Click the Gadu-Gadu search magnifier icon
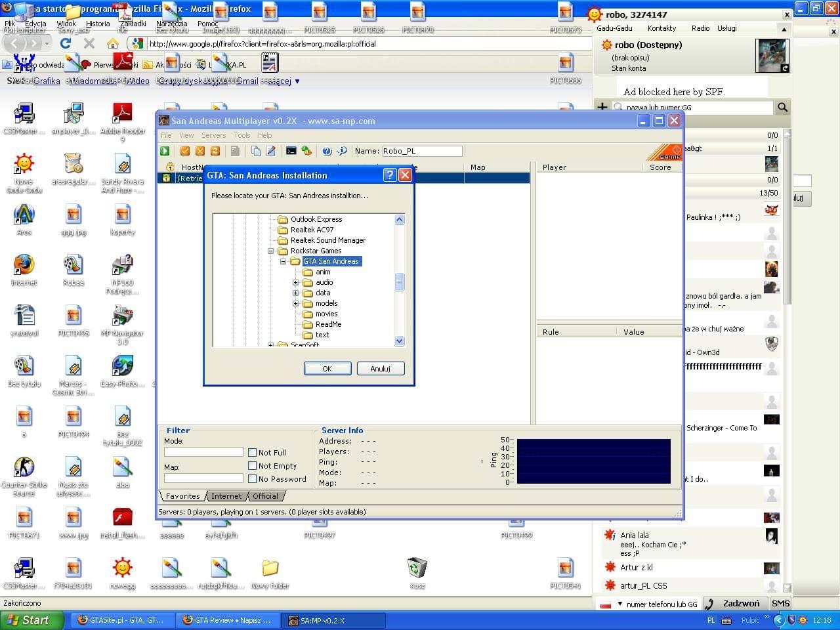The image size is (840, 630). 782,107
